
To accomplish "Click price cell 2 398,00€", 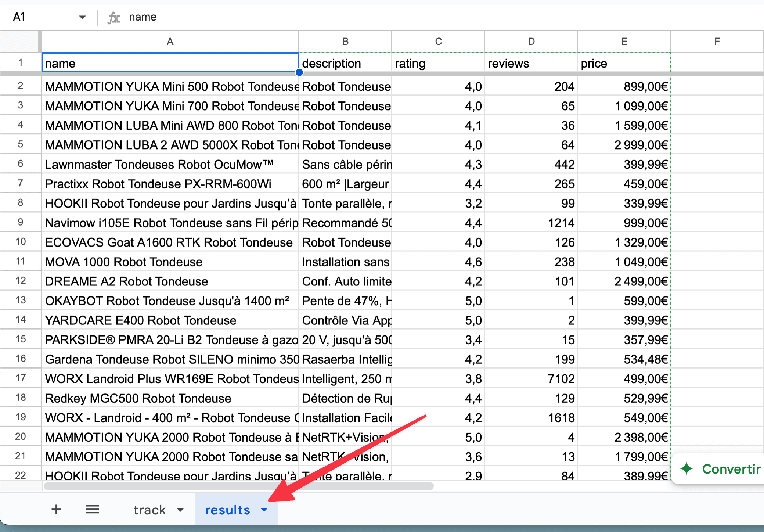I will (624, 437).
